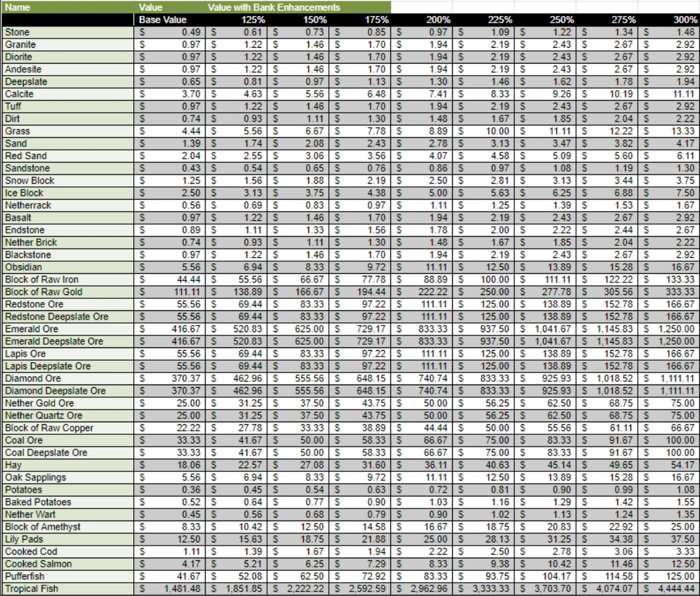
Task: Click Block of Raw Iron 225% value 100.00
Action: [483, 280]
